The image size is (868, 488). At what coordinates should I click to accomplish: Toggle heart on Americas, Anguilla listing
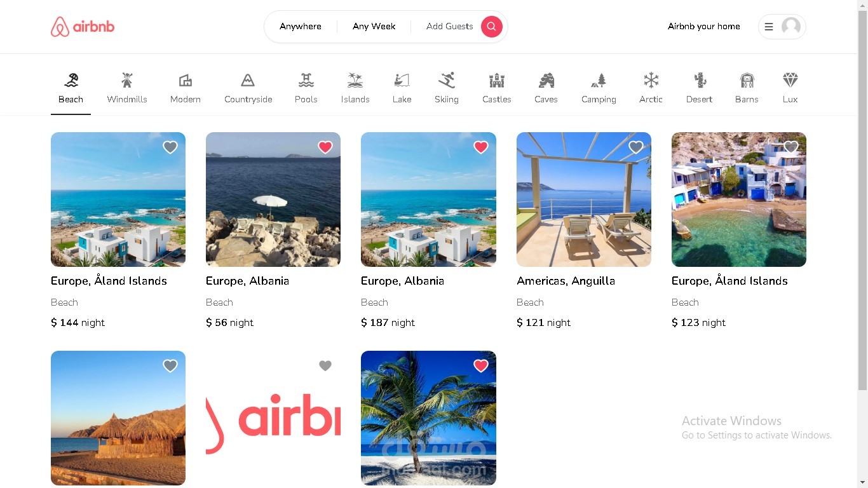point(636,147)
